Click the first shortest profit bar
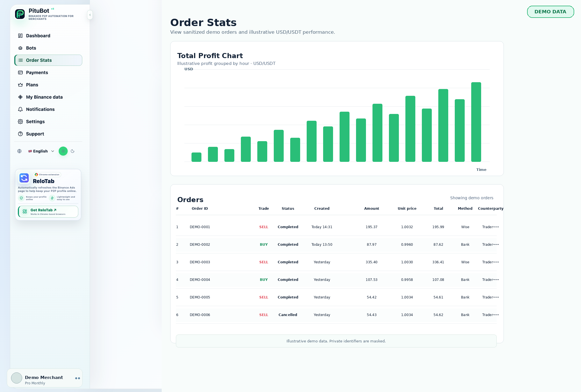 pos(196,157)
